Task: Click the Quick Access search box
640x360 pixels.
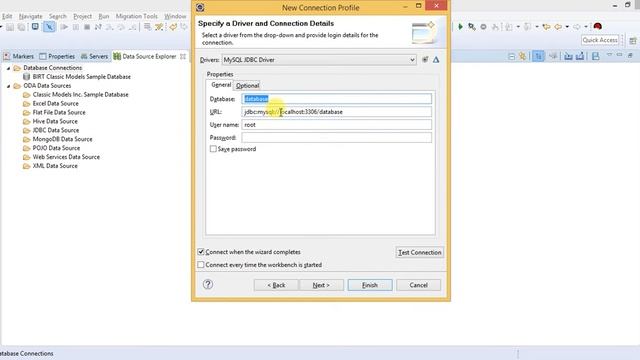Action: [x=600, y=40]
